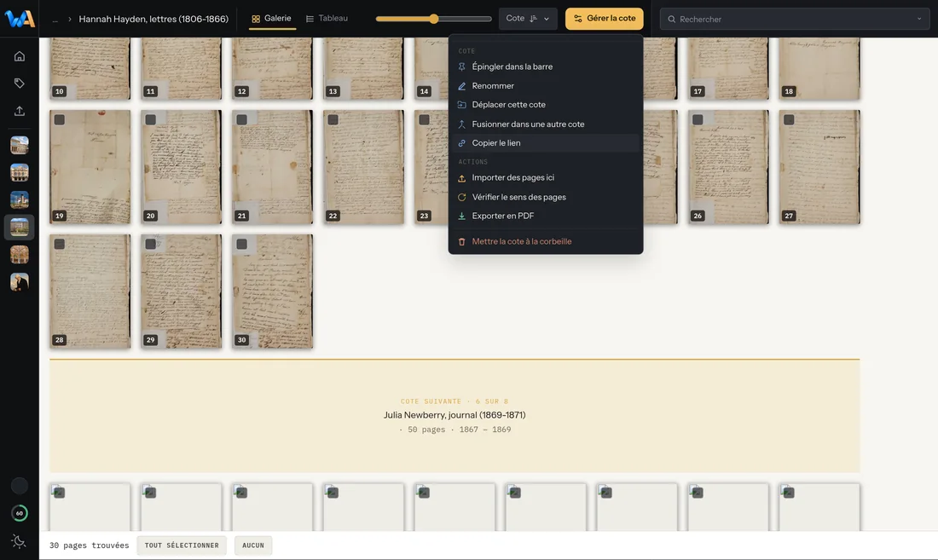
Task: Open the active fourth collection in sidebar
Action: (19, 227)
